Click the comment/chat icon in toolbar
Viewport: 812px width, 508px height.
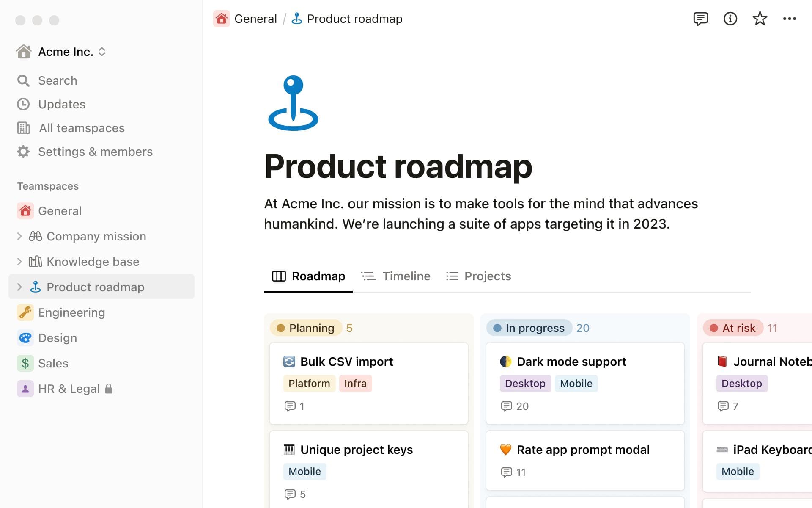point(700,19)
